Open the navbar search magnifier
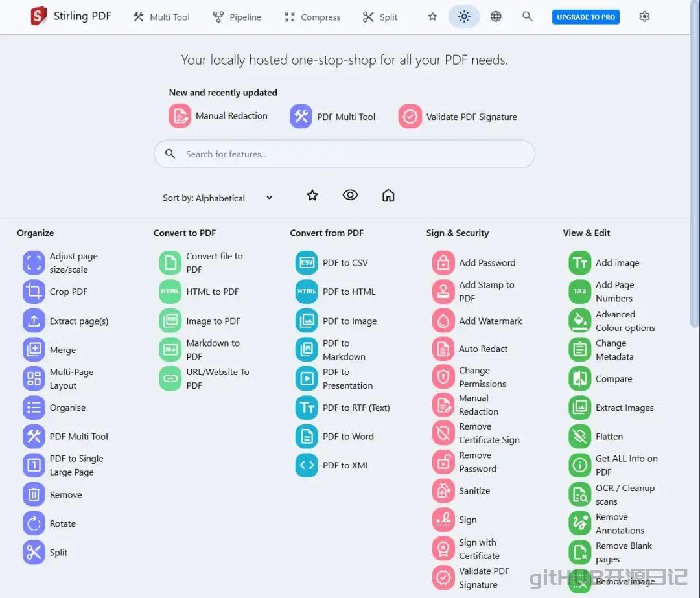Viewport: 700px width, 598px height. (527, 16)
